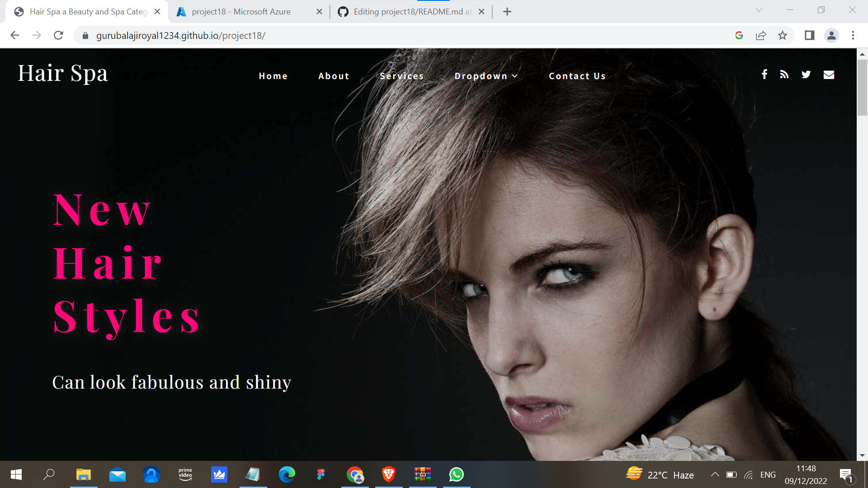
Task: Switch to project18 Microsoft Azure tab
Action: click(241, 12)
